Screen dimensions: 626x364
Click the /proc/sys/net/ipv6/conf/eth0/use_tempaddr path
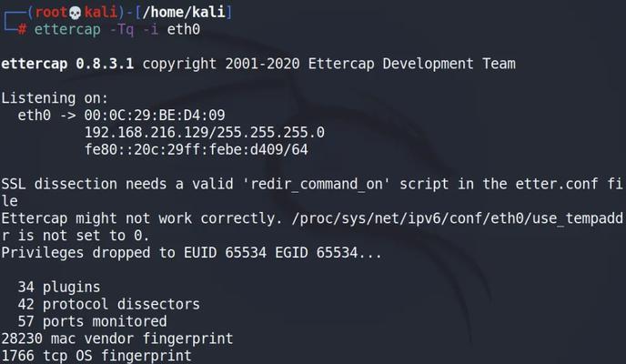(x=458, y=218)
